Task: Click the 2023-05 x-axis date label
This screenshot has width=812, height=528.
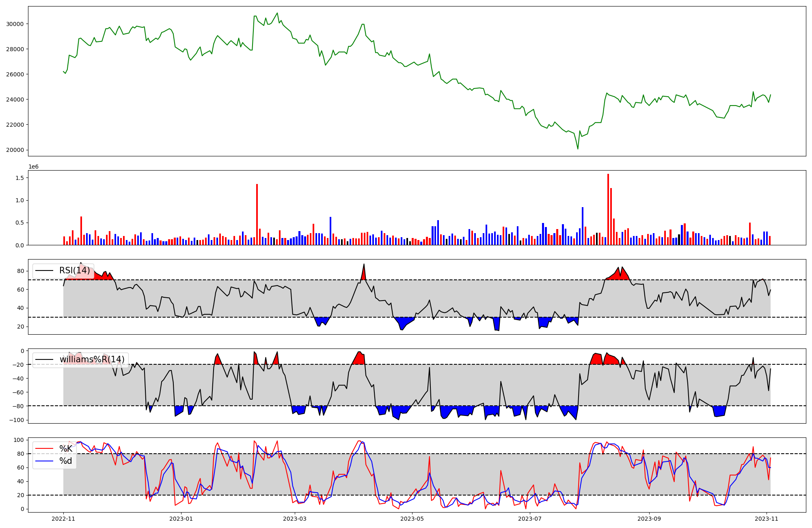Action: pos(412,518)
